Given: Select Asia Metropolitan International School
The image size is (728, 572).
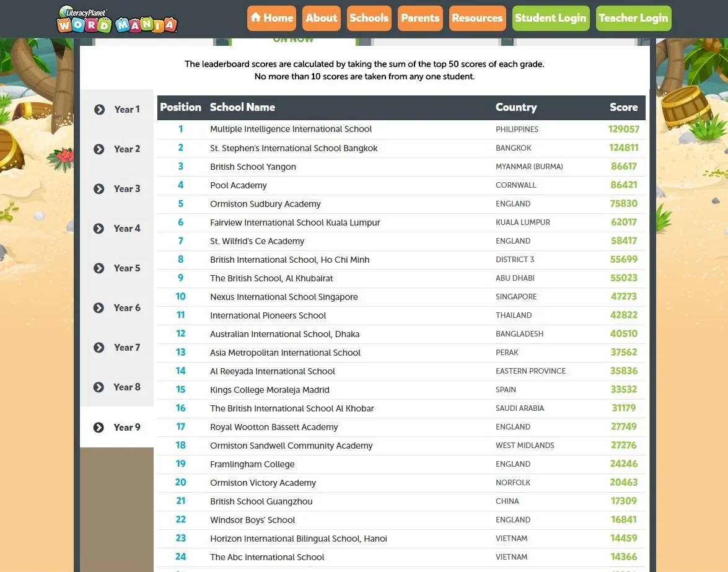Looking at the screenshot, I should point(285,353).
